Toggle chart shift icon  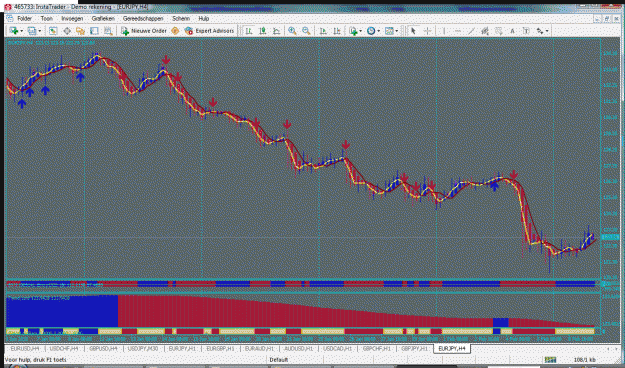coord(337,31)
